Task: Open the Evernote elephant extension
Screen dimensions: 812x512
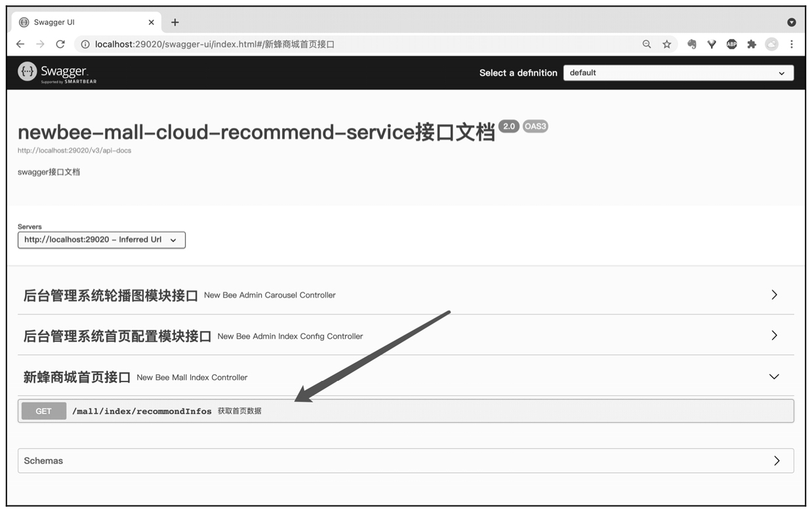Action: 691,44
